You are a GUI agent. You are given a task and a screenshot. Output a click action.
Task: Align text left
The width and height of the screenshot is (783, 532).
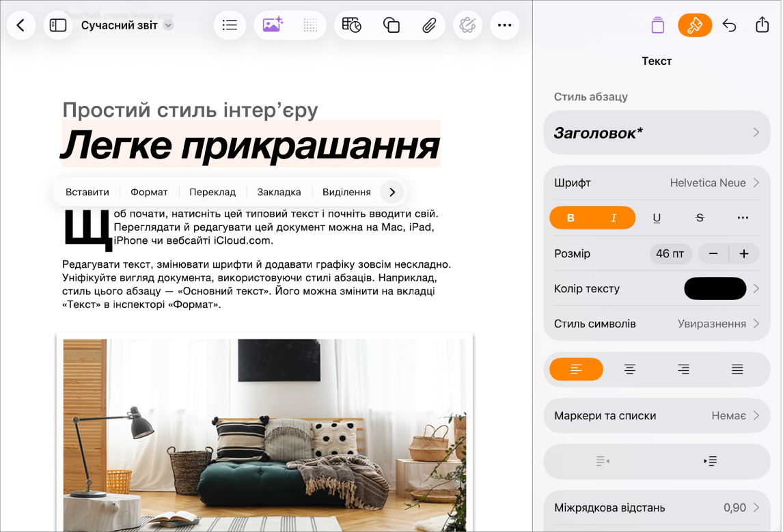pos(576,369)
